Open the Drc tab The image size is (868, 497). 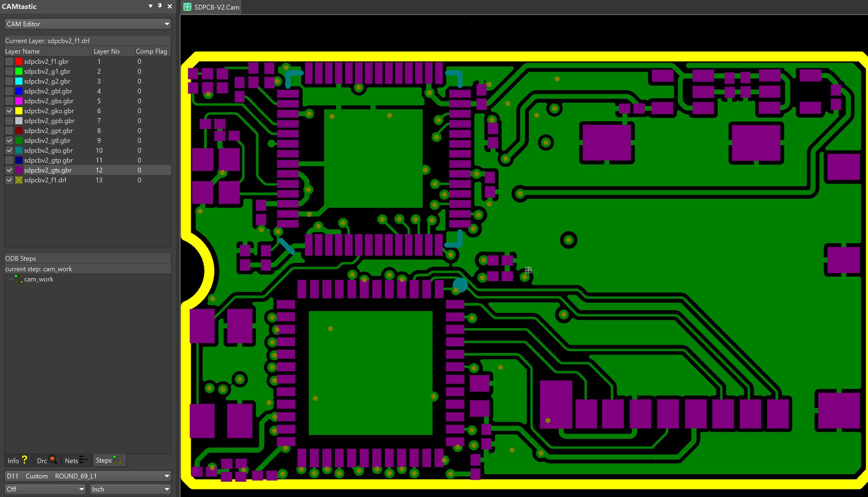click(x=47, y=460)
